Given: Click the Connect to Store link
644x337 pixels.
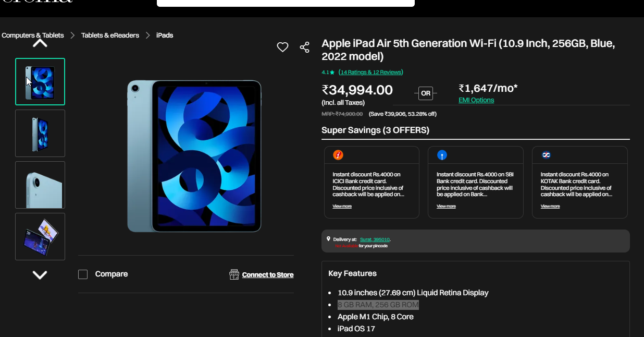Looking at the screenshot, I should tap(268, 275).
